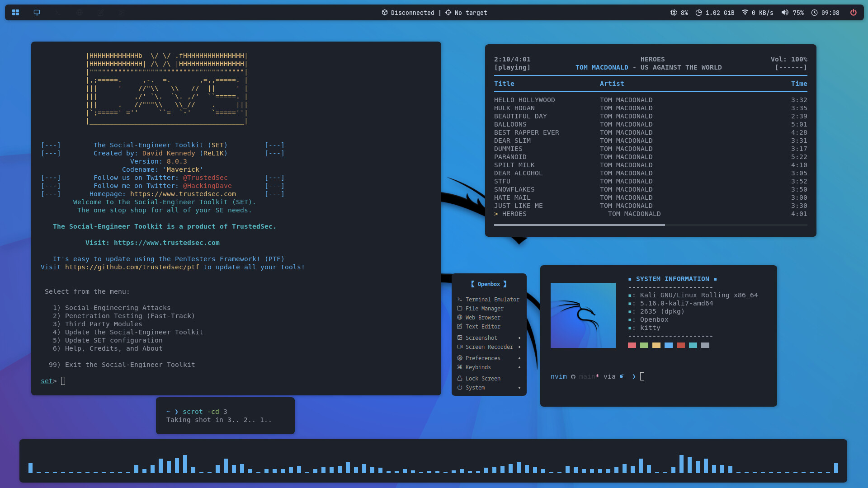Click the set> prompt in SET terminal
This screenshot has height=488, width=868.
click(x=49, y=381)
